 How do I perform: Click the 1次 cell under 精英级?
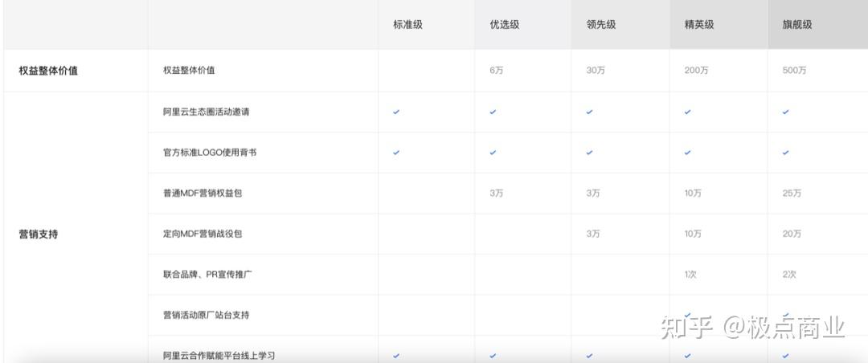690,275
